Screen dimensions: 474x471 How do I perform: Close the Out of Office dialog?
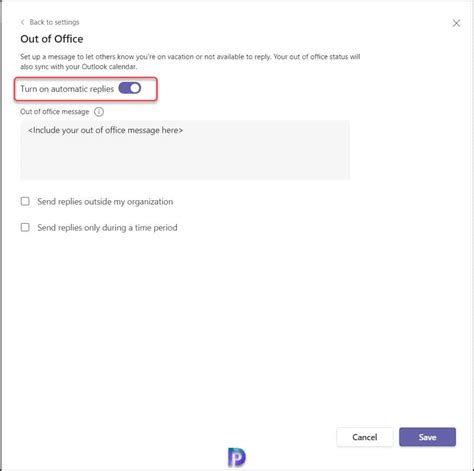click(x=456, y=23)
